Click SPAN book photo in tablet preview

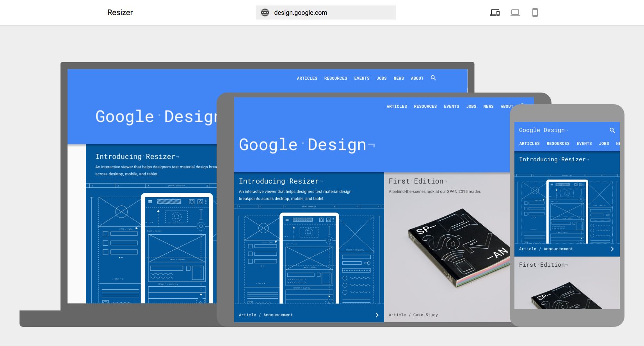459,248
